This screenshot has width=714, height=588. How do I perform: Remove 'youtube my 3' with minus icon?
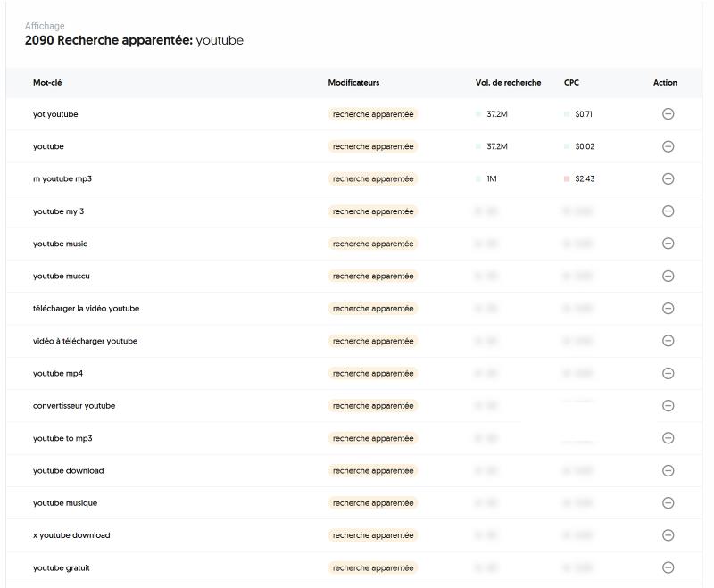point(668,211)
